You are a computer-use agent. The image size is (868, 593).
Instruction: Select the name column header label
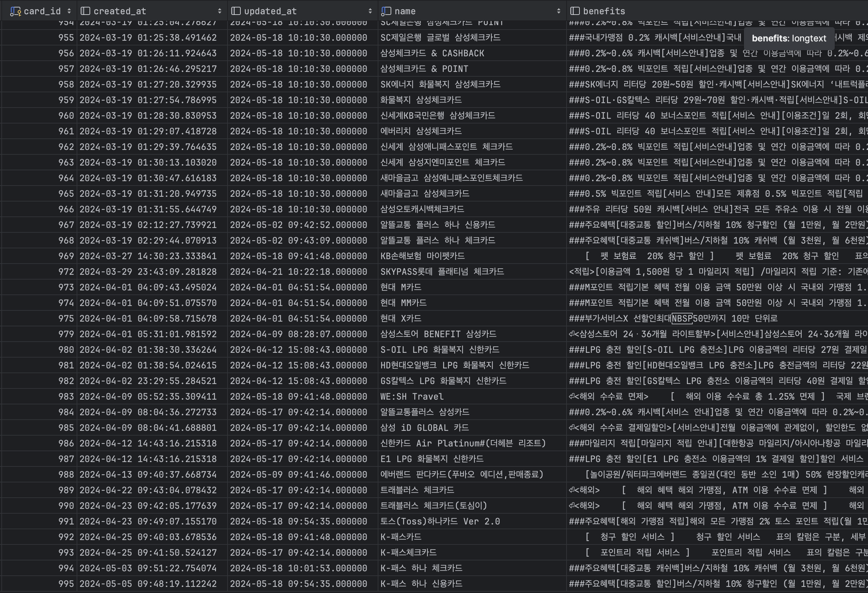[405, 11]
